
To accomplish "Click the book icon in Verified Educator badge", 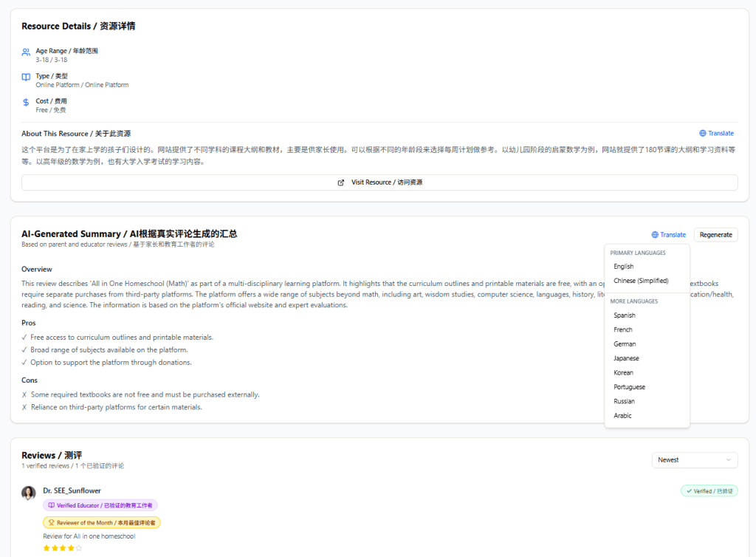I will coord(51,505).
